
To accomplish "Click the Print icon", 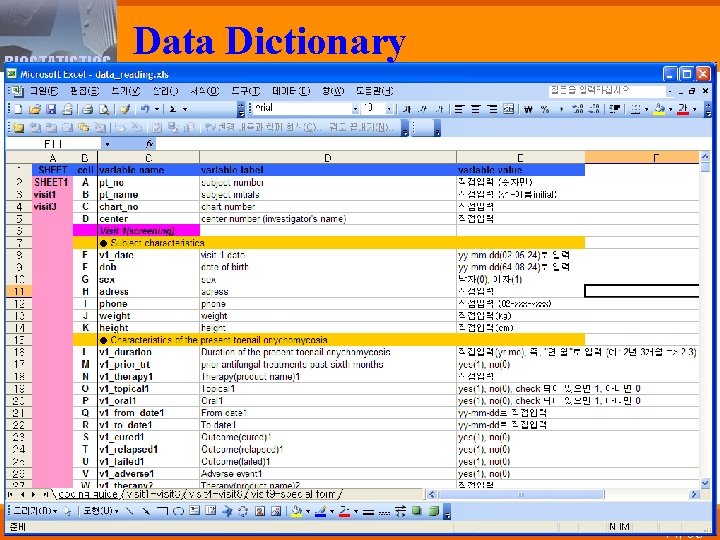I will 88,109.
